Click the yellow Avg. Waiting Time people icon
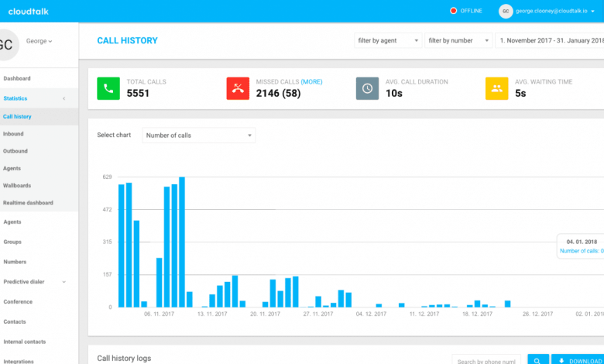This screenshot has width=604, height=364. 496,88
